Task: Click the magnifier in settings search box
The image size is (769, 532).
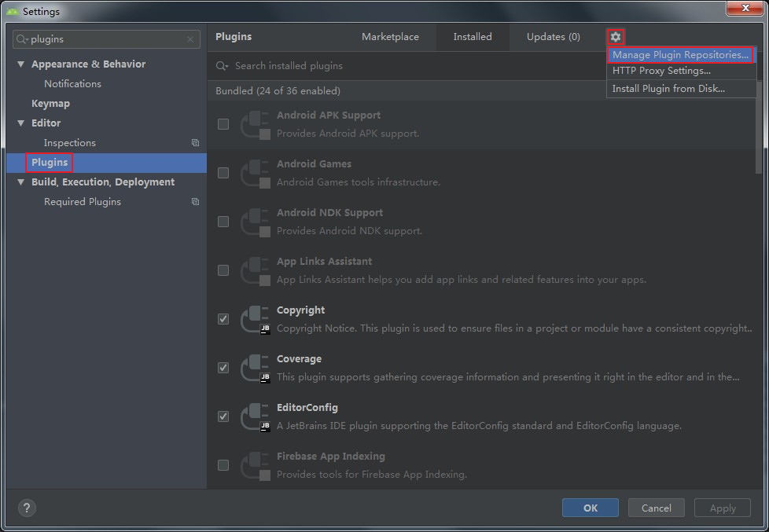Action: click(22, 39)
